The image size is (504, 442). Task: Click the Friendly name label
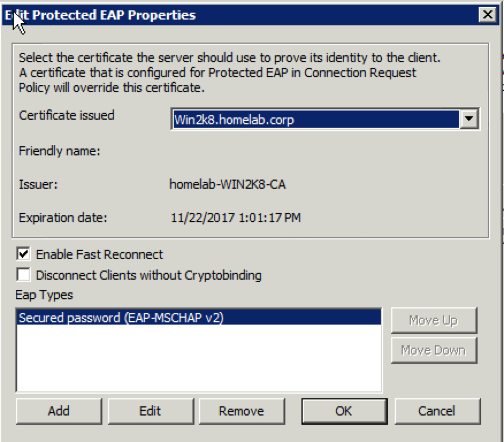click(60, 151)
